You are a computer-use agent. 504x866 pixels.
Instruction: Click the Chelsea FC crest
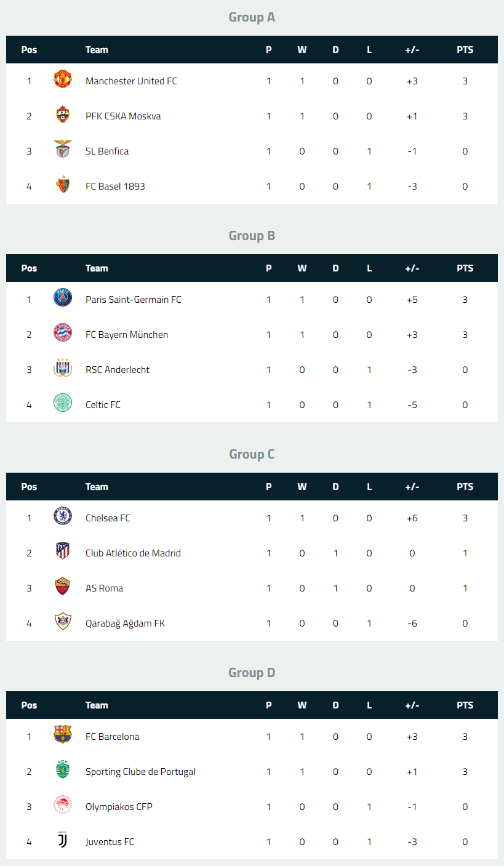click(x=63, y=518)
